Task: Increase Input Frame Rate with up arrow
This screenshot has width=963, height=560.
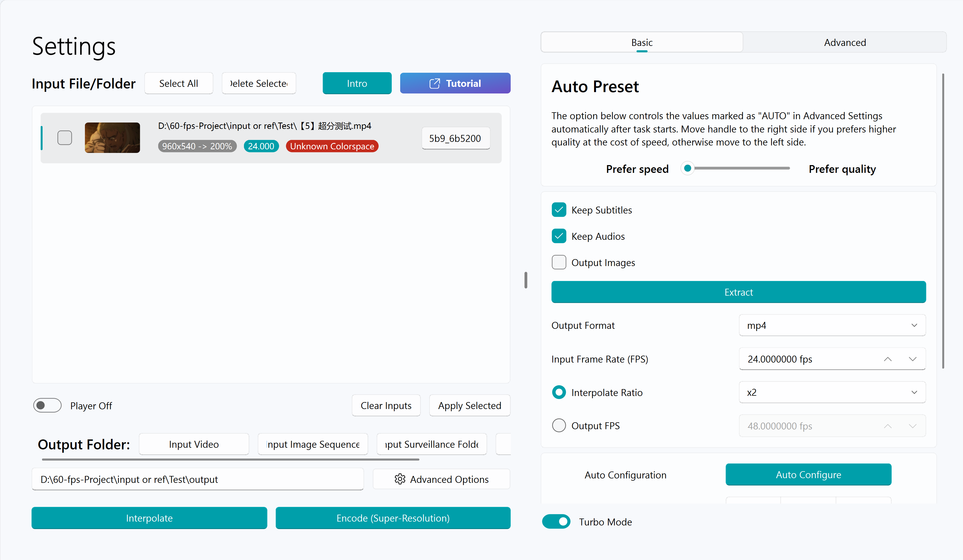Action: click(x=888, y=359)
